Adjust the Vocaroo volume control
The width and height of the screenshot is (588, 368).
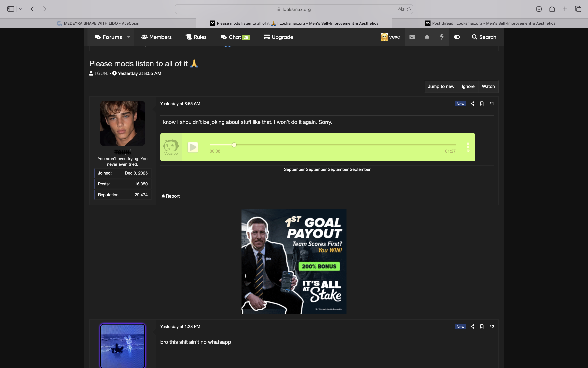click(468, 147)
